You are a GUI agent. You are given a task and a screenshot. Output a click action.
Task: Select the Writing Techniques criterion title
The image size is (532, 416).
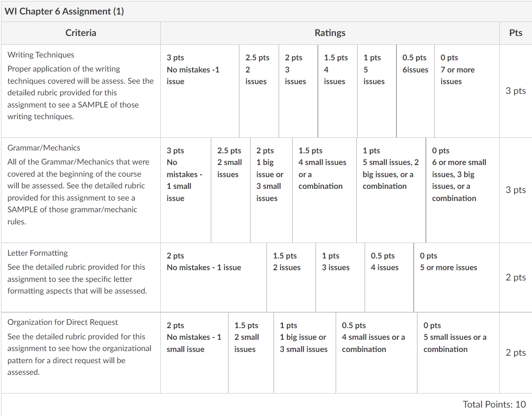(x=41, y=55)
